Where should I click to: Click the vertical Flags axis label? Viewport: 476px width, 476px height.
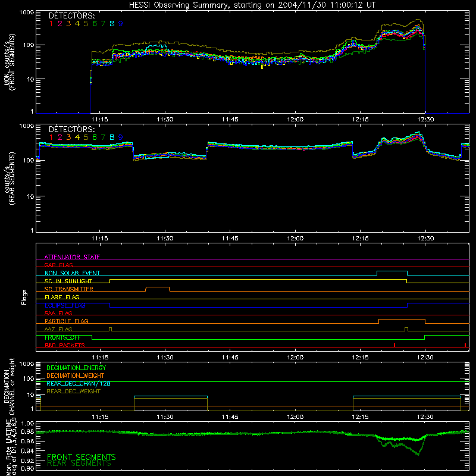point(24,297)
